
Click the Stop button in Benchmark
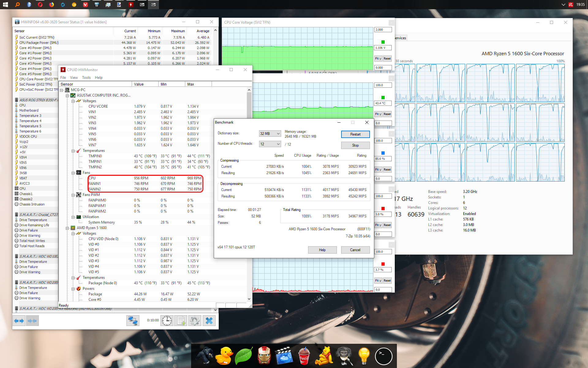tap(355, 145)
